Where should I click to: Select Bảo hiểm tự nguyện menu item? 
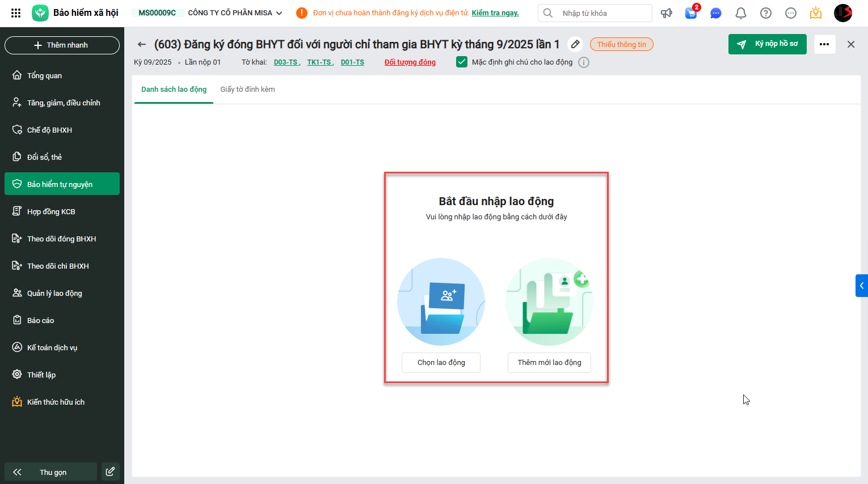(62, 184)
